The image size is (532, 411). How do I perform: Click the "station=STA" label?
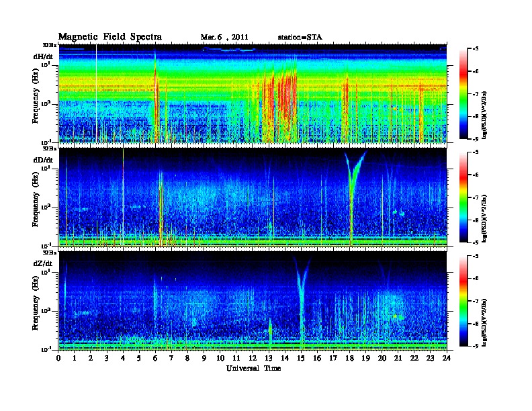(x=300, y=38)
